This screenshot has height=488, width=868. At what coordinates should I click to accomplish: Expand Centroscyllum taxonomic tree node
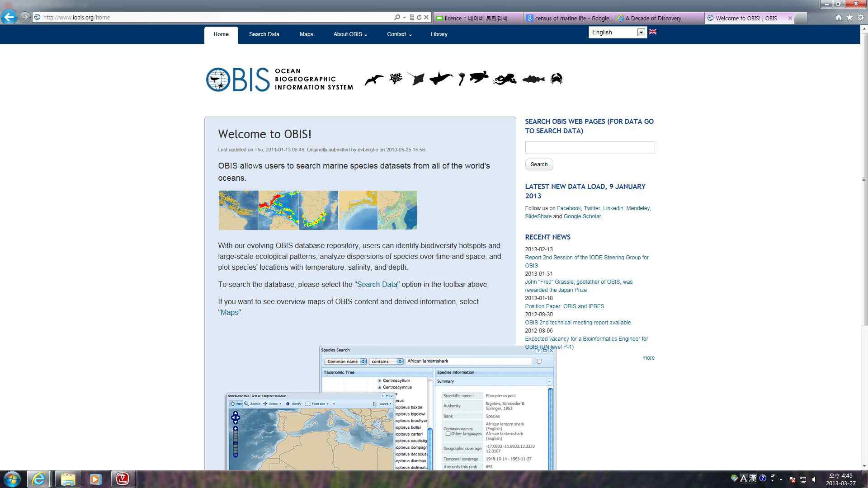(x=378, y=380)
